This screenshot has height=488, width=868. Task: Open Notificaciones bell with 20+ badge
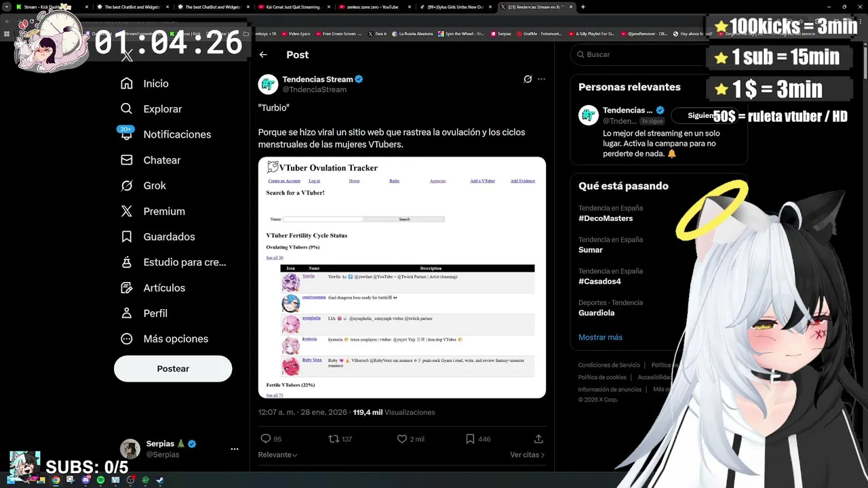[165, 134]
